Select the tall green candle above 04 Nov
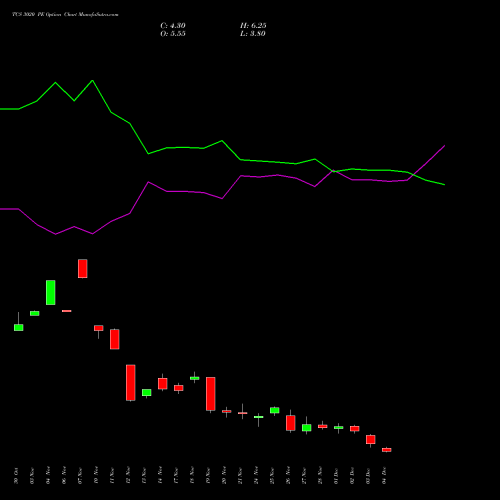This screenshot has width=500, height=500. point(51,292)
